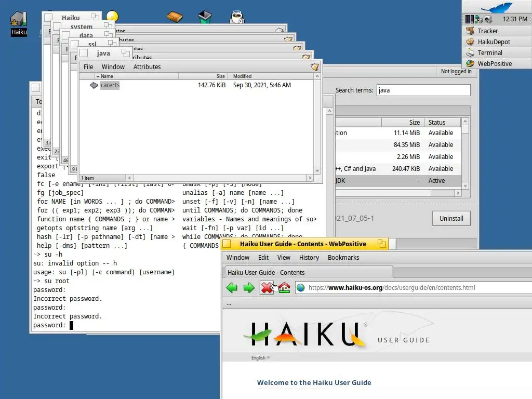The height and width of the screenshot is (399, 532).
Task: Go back in WebPositive with green left arrow
Action: 232,288
